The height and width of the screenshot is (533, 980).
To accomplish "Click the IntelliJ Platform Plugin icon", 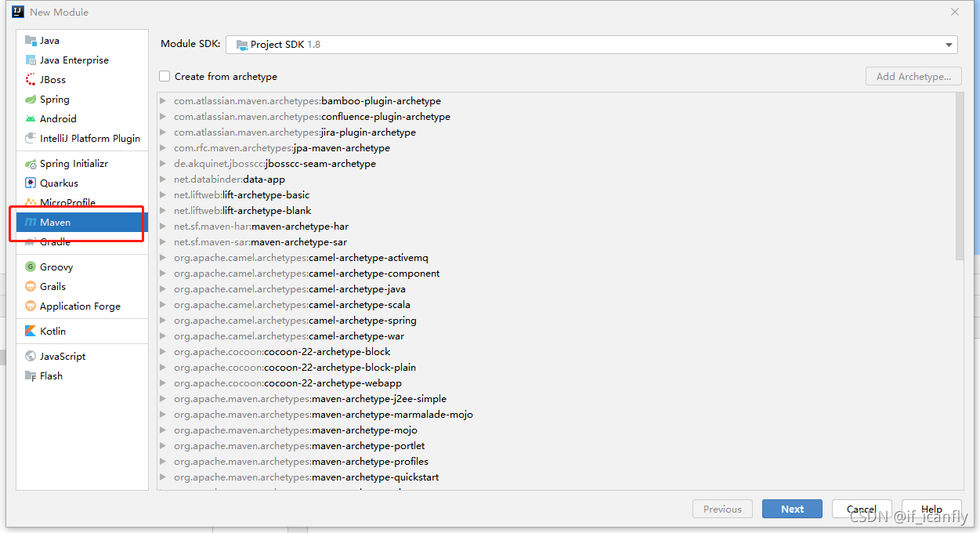I will click(31, 139).
